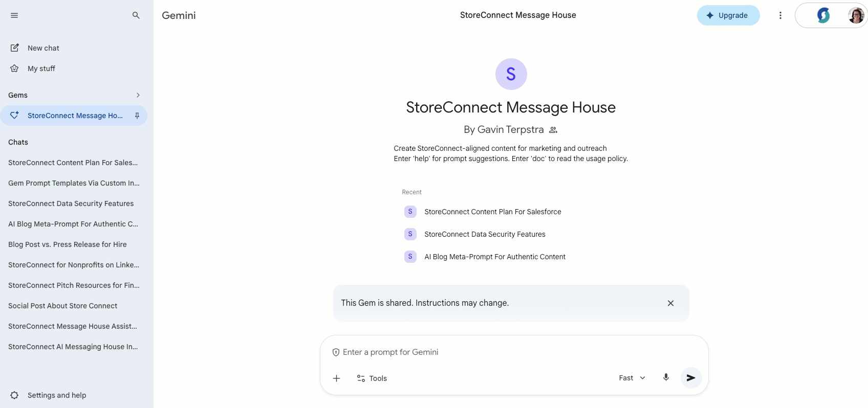Viewport: 868px width, 408px height.
Task: Open the hamburger main menu
Action: click(x=14, y=15)
